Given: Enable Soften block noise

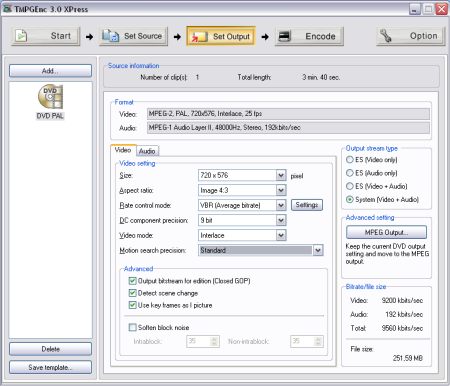Looking at the screenshot, I should (x=132, y=327).
